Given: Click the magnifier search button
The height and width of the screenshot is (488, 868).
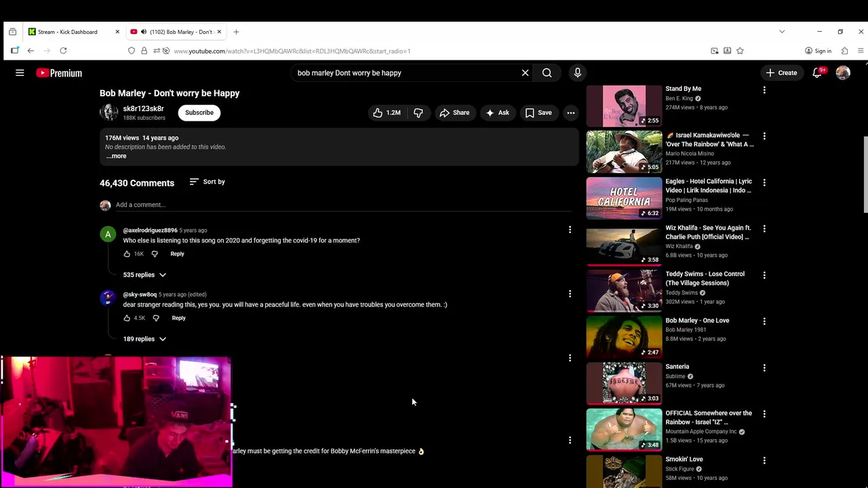Looking at the screenshot, I should pos(547,73).
